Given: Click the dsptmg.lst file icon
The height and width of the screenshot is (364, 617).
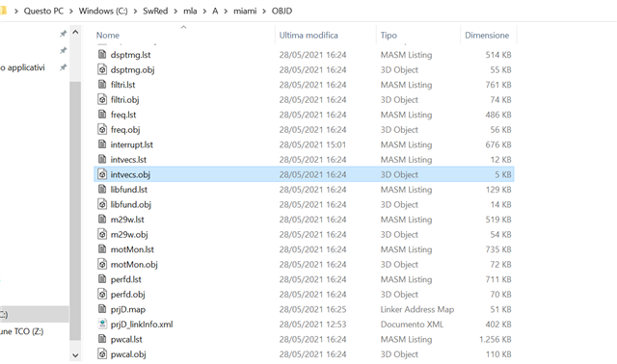Looking at the screenshot, I should coord(102,54).
